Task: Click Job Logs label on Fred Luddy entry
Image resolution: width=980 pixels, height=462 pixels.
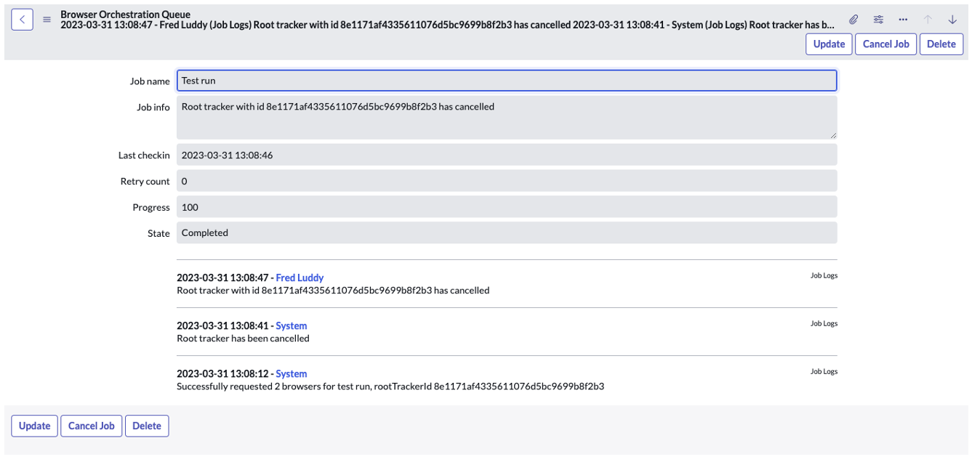Action: 824,275
